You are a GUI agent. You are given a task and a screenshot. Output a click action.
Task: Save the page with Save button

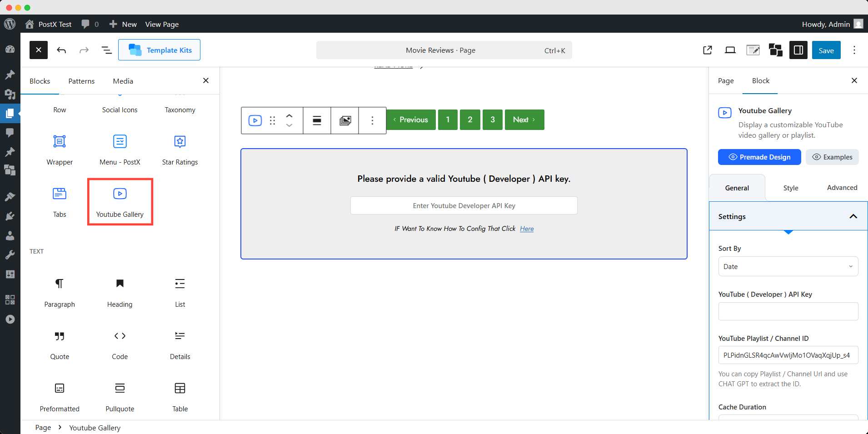point(826,50)
